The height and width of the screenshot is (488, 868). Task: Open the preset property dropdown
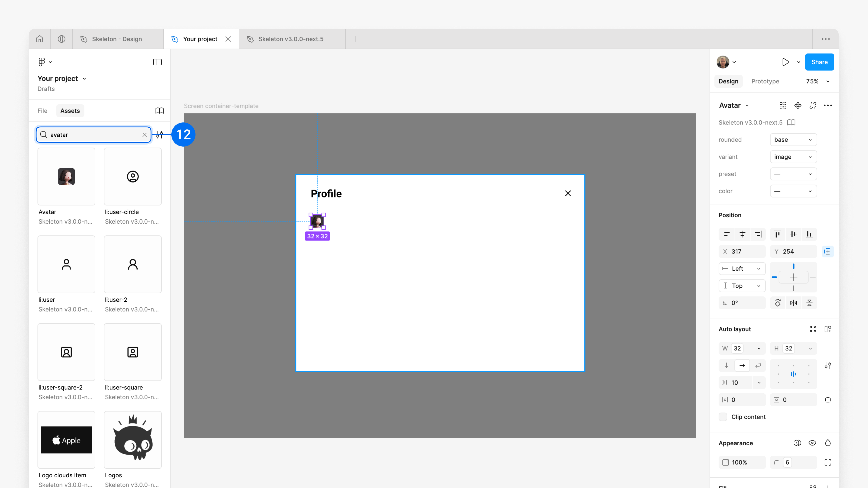793,174
